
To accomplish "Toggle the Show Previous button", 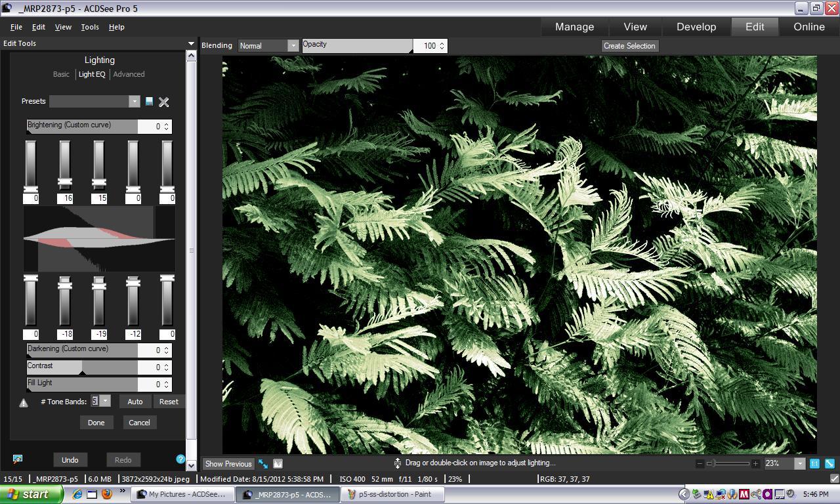I will 228,463.
